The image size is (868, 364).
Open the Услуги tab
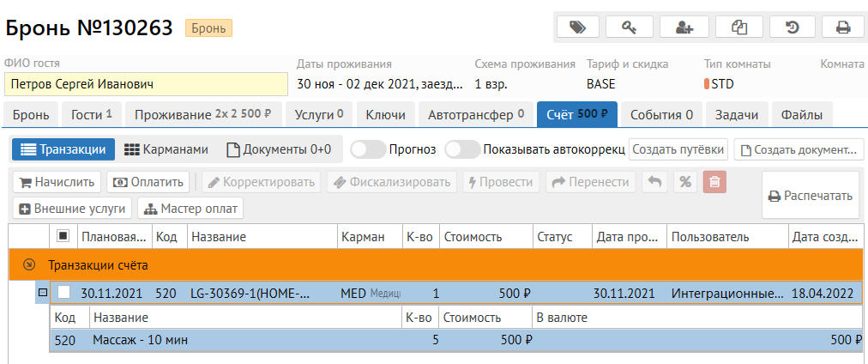point(318,114)
